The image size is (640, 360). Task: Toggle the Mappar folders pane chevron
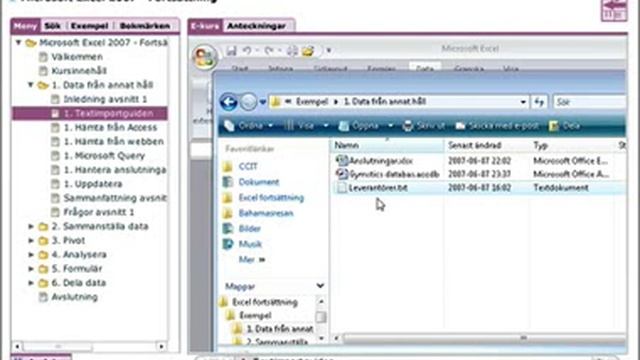tap(320, 286)
